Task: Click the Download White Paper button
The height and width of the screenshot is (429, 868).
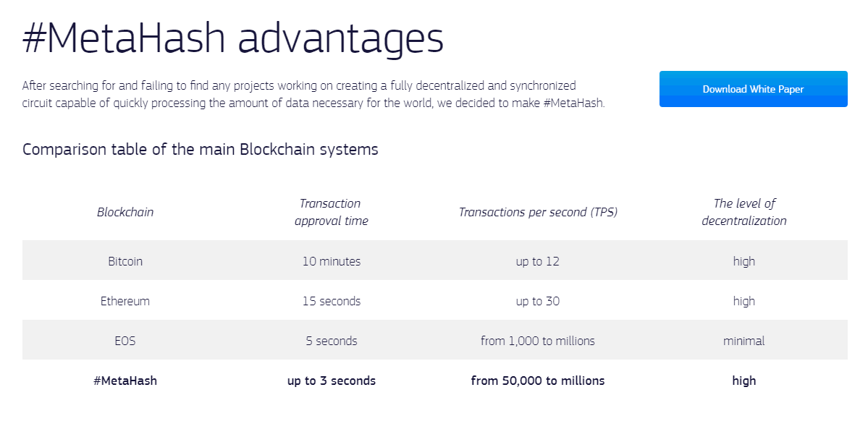Action: [x=753, y=88]
